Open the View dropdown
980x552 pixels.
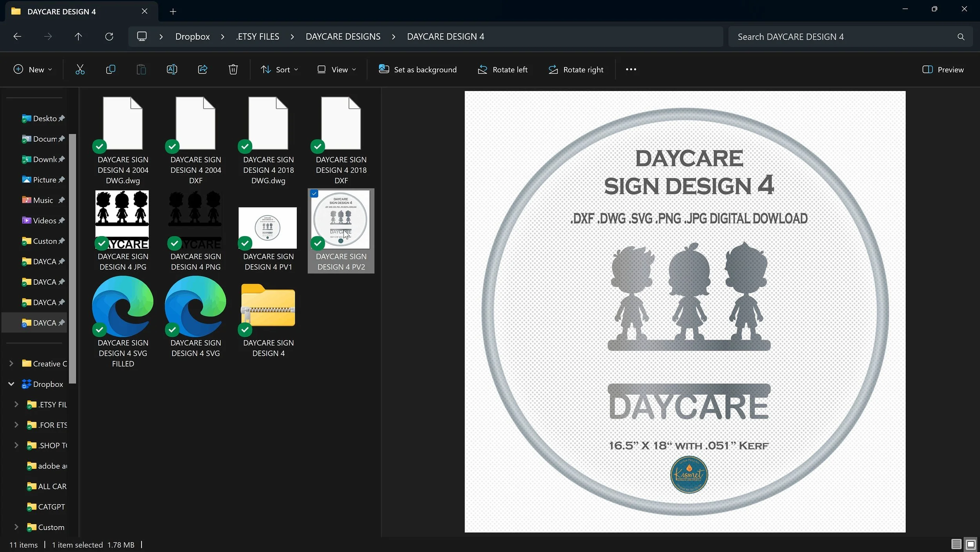coord(337,69)
